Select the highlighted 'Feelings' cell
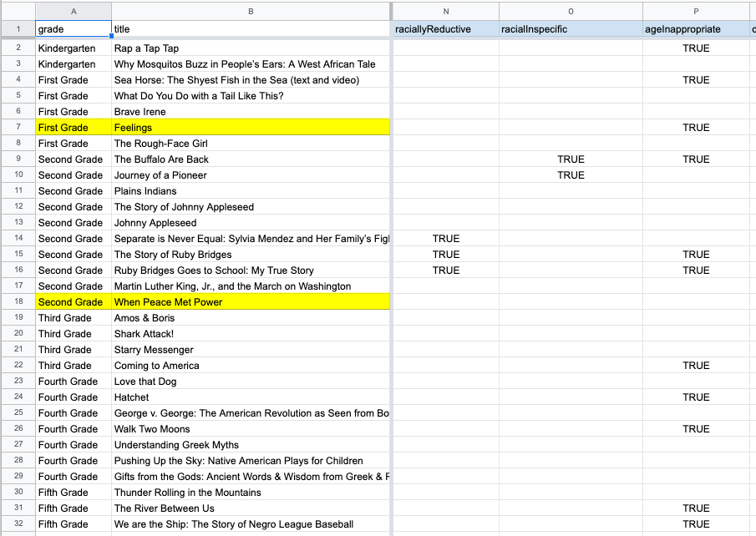 [251, 127]
